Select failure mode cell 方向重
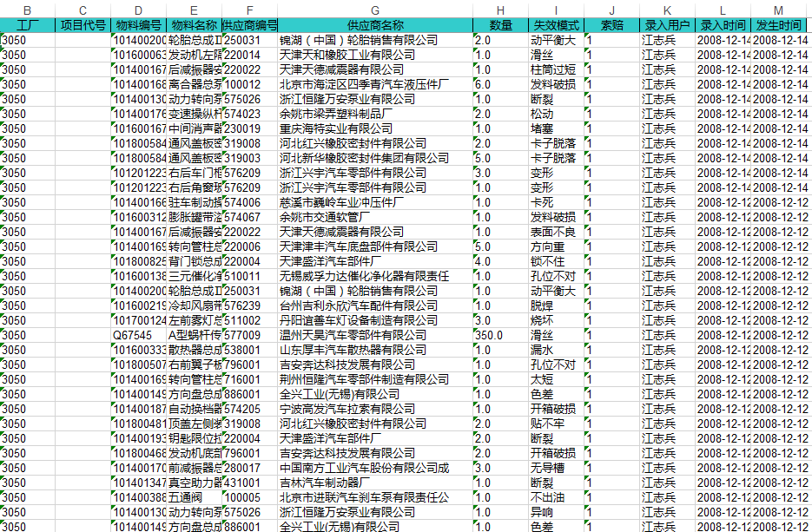The image size is (812, 532). tap(556, 246)
